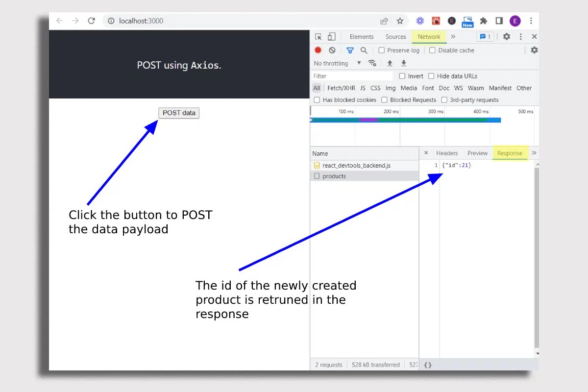Expand hidden DevTools panels with the chevron
The height and width of the screenshot is (392, 588).
click(x=453, y=36)
